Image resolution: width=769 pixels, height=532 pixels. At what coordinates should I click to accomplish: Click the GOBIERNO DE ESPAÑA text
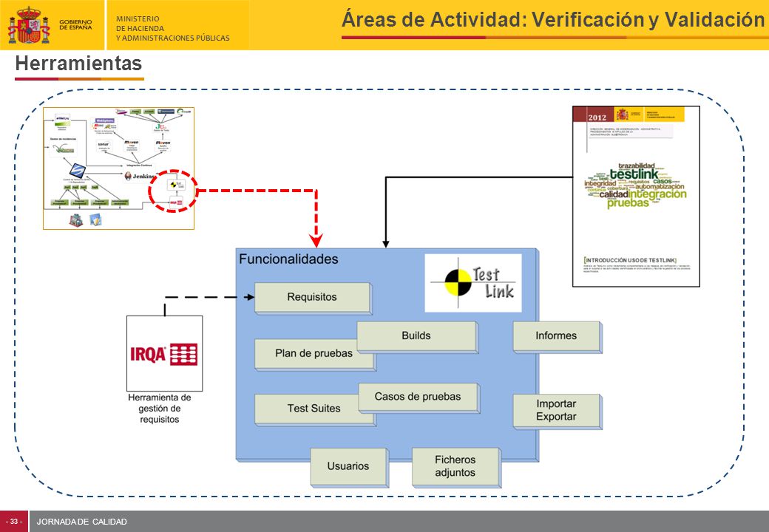tap(75, 24)
